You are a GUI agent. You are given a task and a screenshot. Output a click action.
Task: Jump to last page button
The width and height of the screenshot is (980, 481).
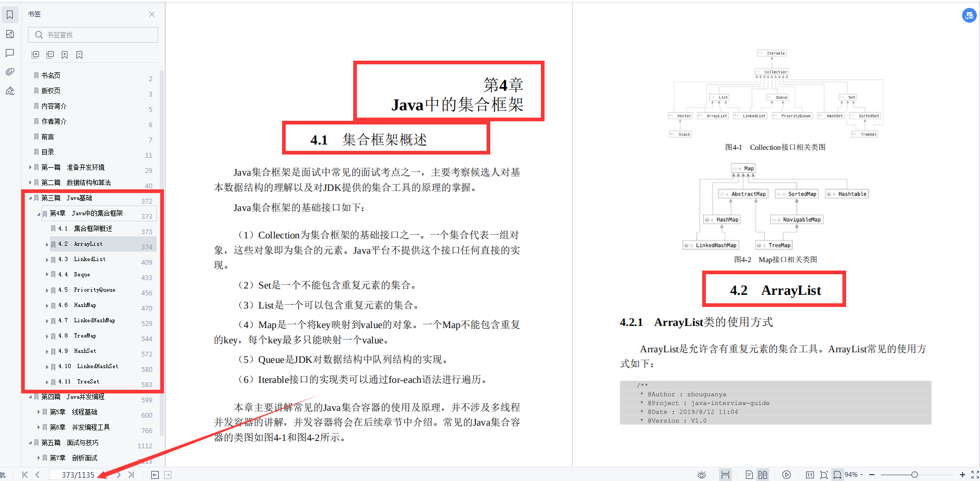tap(131, 475)
